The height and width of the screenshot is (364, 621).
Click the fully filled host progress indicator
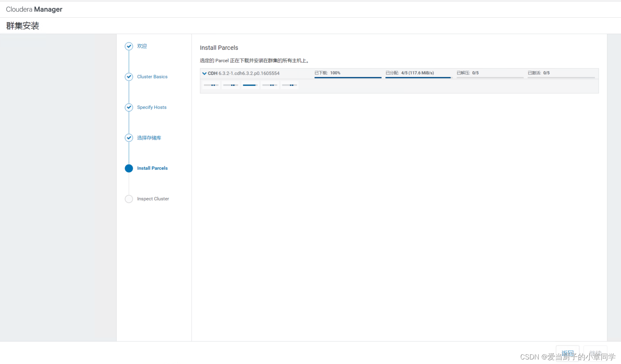(250, 85)
